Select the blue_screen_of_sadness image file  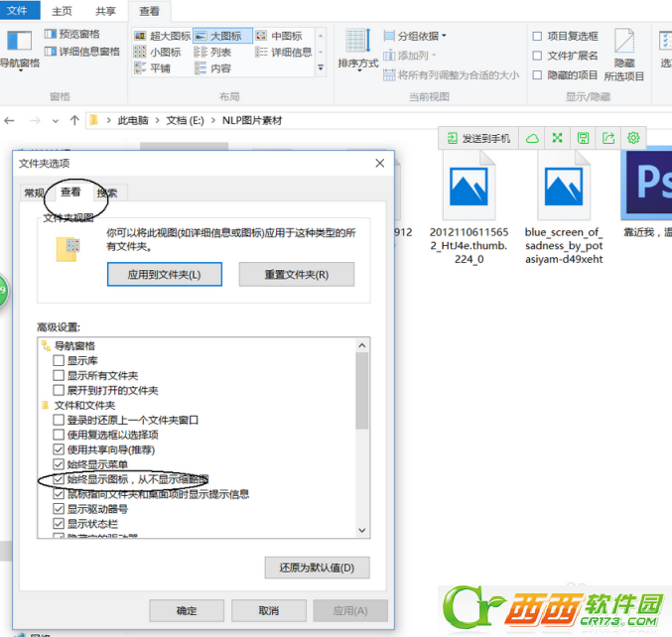click(564, 207)
